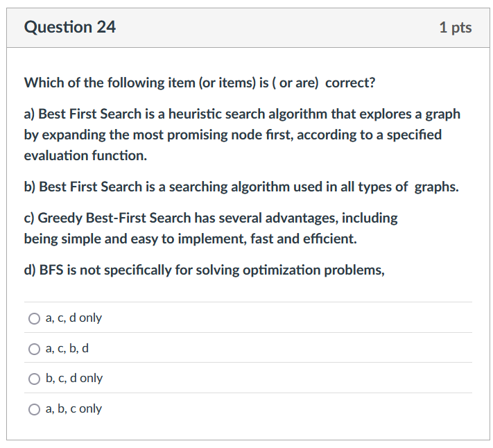Click statement b) about all types of graphs

click(x=241, y=187)
